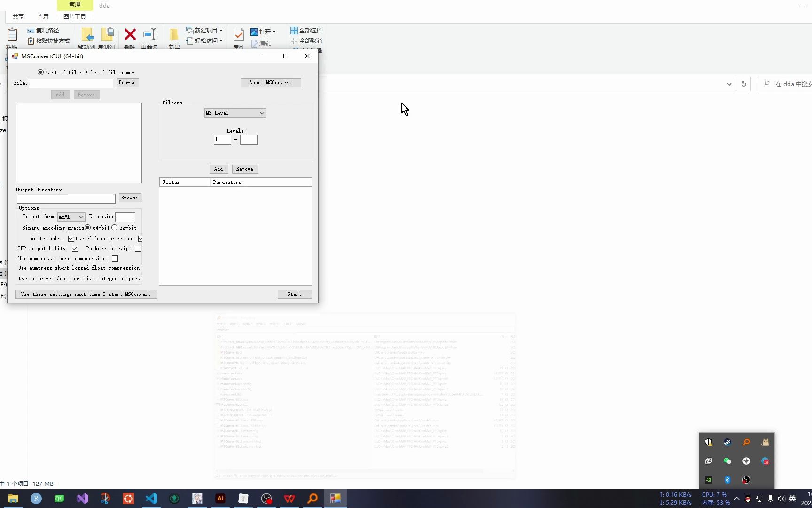Screen dimensions: 812x508
Task: Switch to the 共享 (Share) ribbon tab
Action: pyautogui.click(x=18, y=16)
